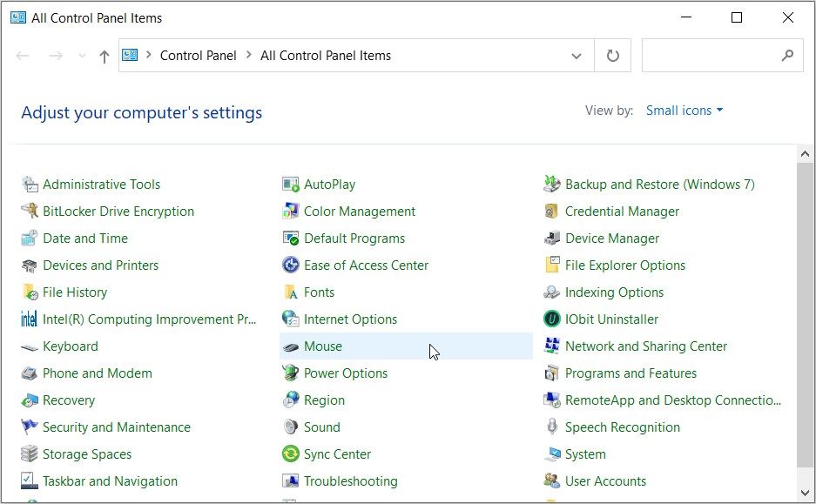Click the search magnifier icon

click(x=787, y=55)
